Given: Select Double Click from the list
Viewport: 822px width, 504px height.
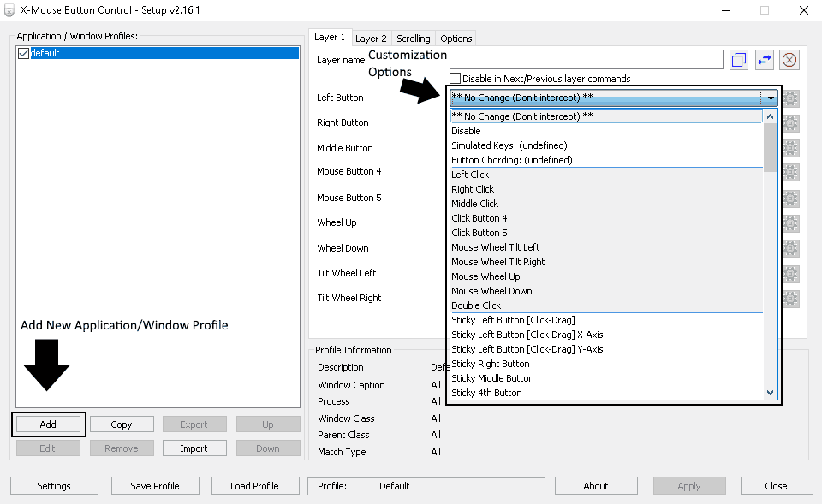Looking at the screenshot, I should pos(606,305).
